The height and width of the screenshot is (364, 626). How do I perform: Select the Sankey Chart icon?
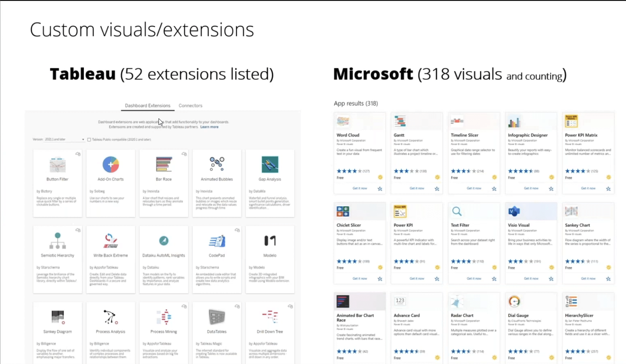tap(571, 211)
